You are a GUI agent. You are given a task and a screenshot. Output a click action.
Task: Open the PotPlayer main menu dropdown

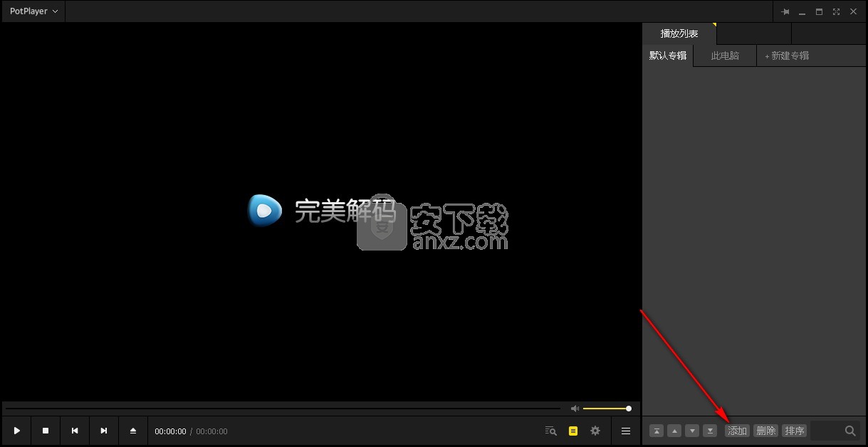pyautogui.click(x=33, y=11)
